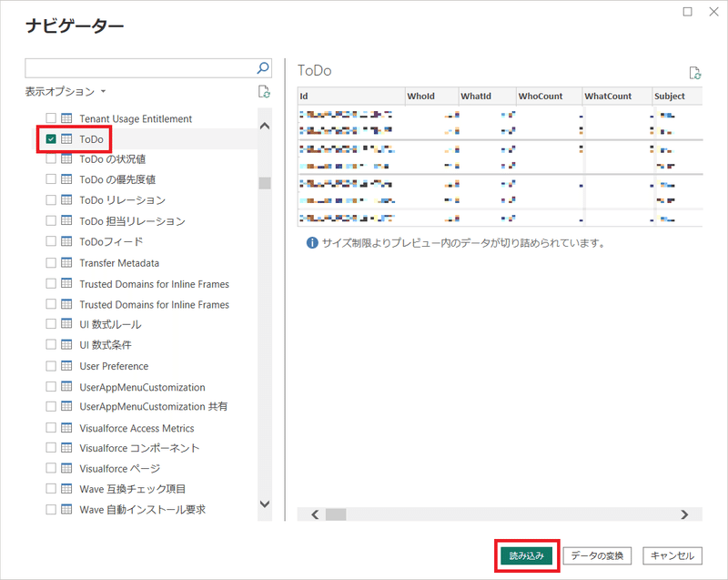Click the information icon beside preview warning
Image resolution: width=728 pixels, height=580 pixels.
point(312,242)
